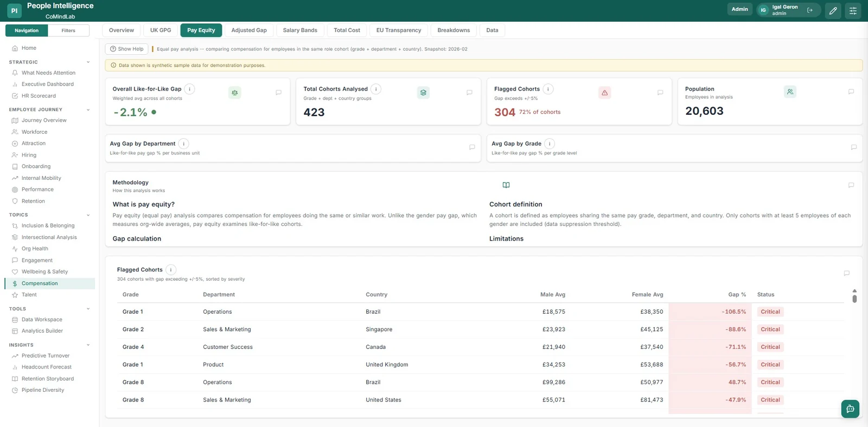Switch sidebar to Filters mode
This screenshot has height=427, width=868.
coord(68,30)
